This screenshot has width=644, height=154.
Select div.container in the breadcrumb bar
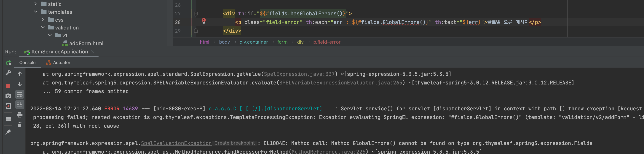(x=253, y=42)
